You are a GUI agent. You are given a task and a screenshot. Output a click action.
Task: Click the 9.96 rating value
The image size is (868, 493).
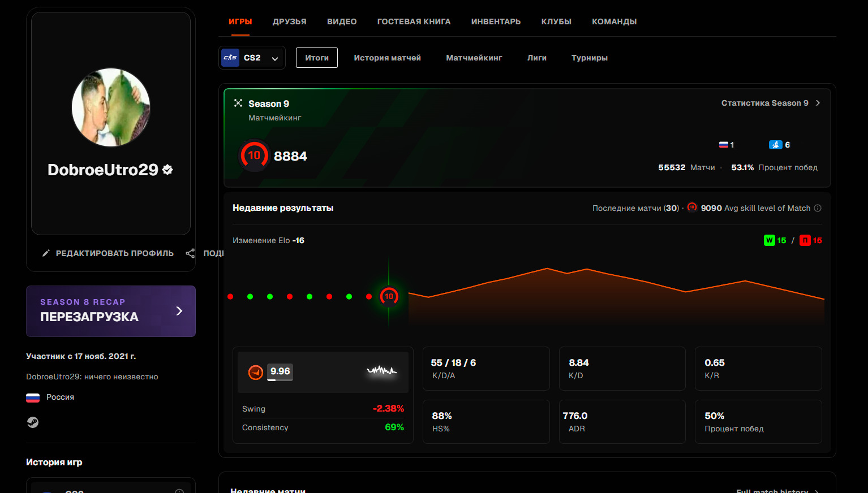click(280, 371)
